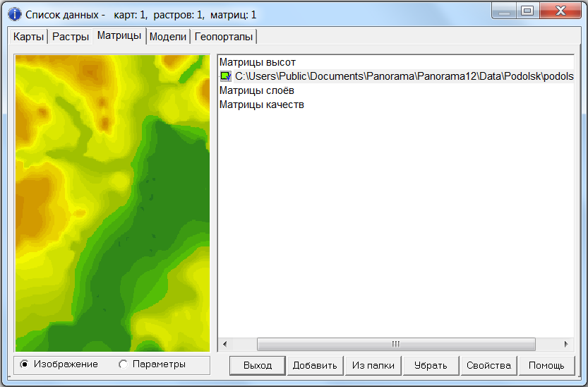
Task: Select the Параметры radio button
Action: point(124,364)
